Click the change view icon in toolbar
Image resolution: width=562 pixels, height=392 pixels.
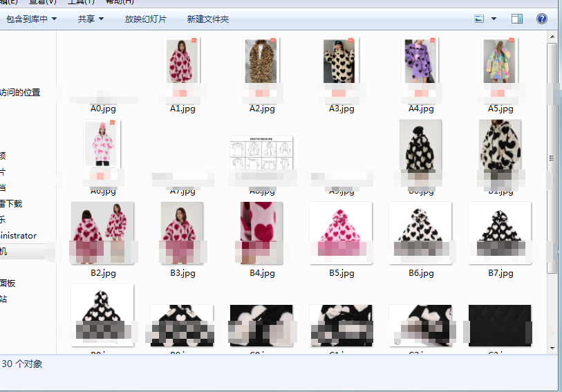pos(479,19)
